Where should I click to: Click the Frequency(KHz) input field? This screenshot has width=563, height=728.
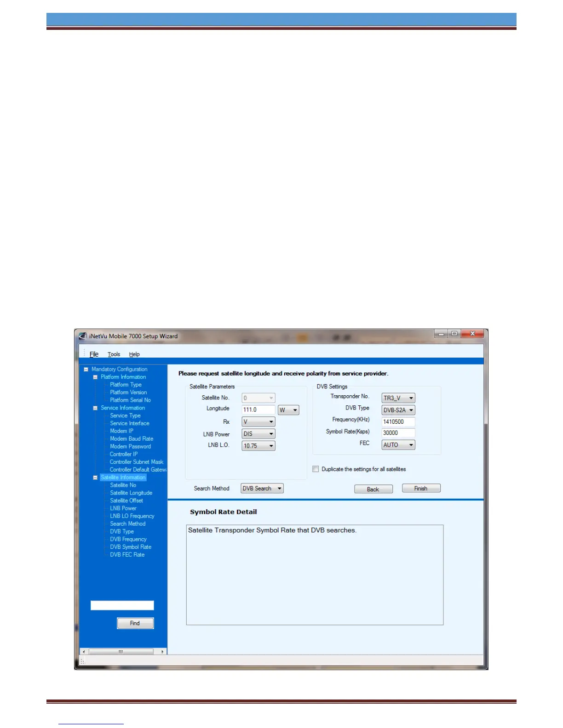398,422
